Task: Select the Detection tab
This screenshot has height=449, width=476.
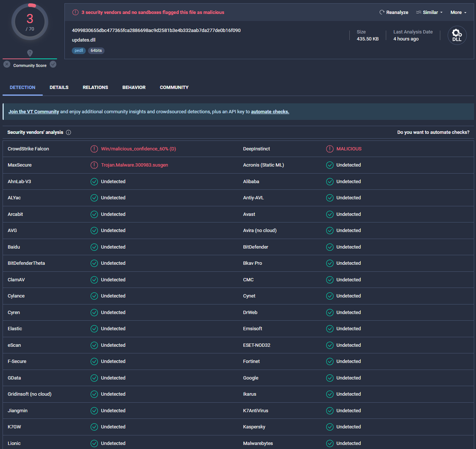Action: [23, 87]
